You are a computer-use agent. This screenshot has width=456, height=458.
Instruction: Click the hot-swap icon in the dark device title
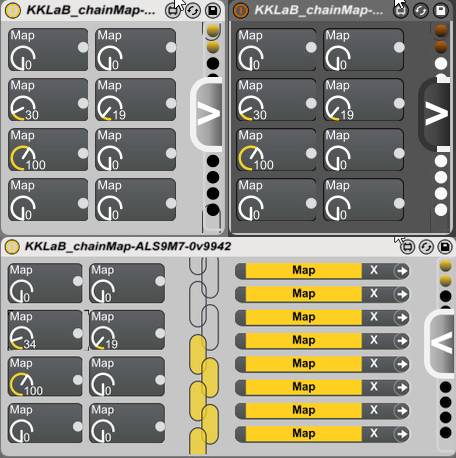[401, 11]
